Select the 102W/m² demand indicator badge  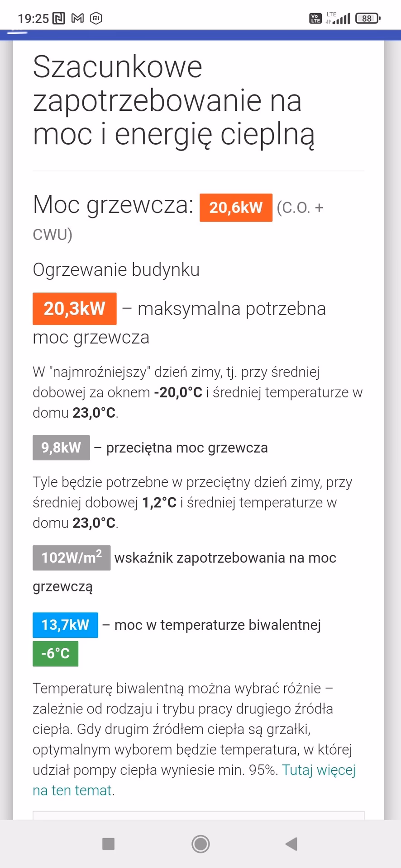pyautogui.click(x=71, y=558)
